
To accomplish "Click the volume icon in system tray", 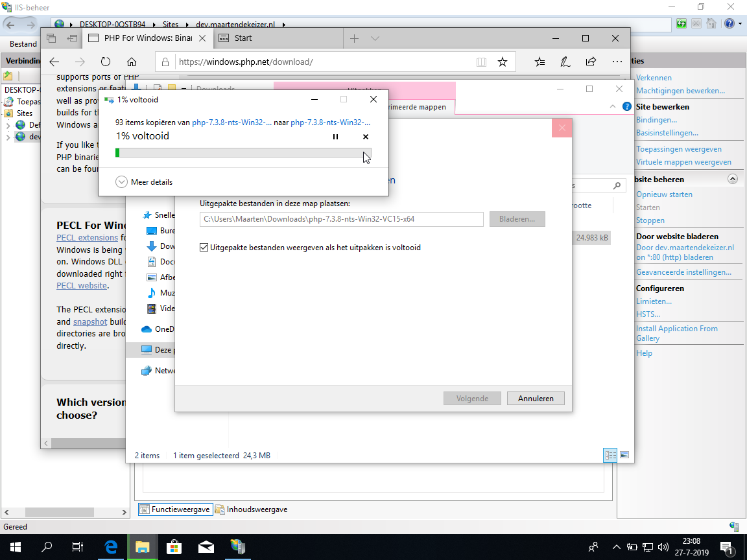I will pyautogui.click(x=663, y=546).
